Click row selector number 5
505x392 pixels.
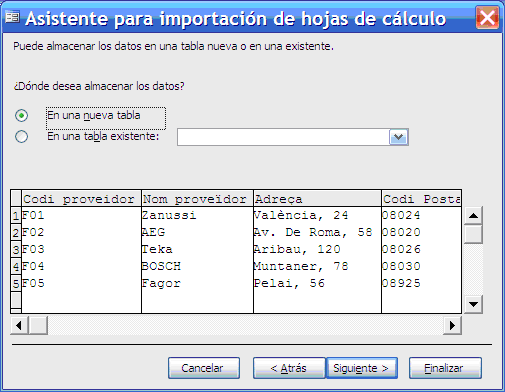tap(16, 284)
